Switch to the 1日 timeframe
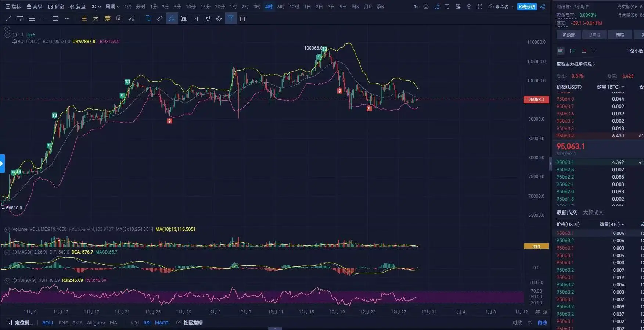644x330 pixels. tap(307, 7)
